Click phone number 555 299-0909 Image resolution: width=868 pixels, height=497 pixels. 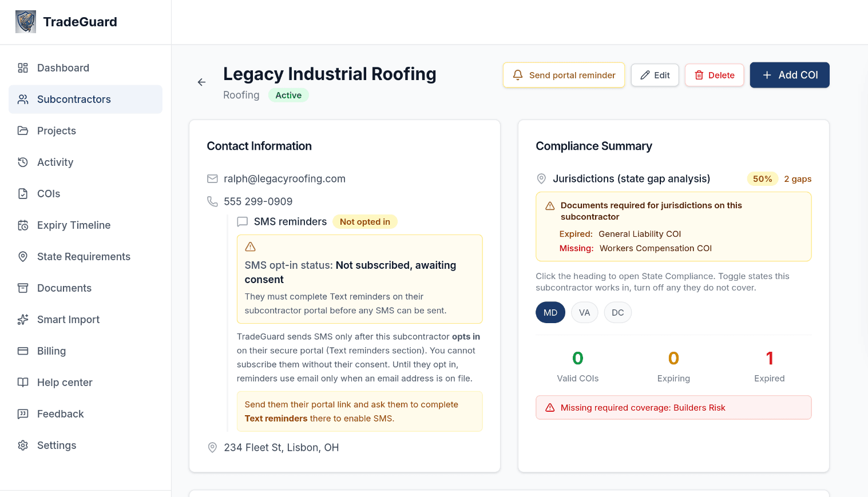pyautogui.click(x=258, y=202)
